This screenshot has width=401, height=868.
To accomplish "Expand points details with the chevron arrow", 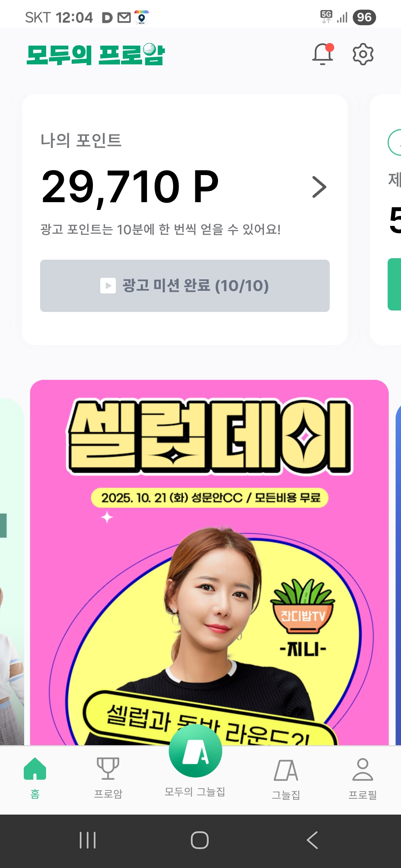I will pos(319,187).
